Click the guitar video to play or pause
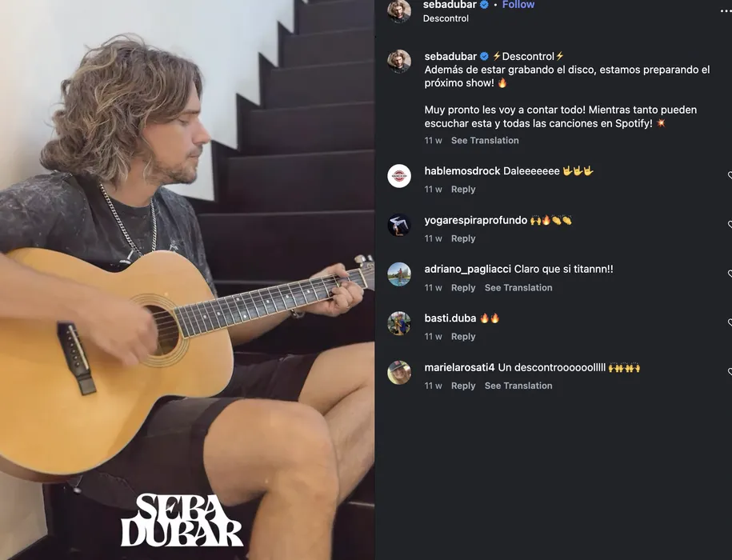The height and width of the screenshot is (560, 732). pos(186,280)
